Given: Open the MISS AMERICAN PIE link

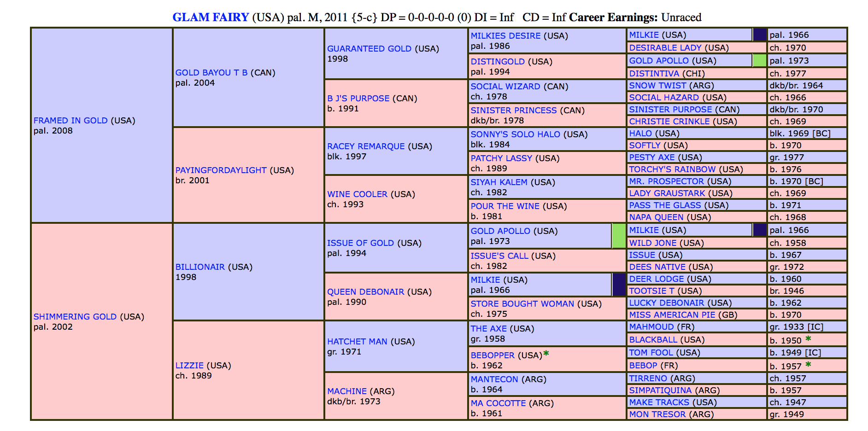Looking at the screenshot, I should [x=672, y=315].
